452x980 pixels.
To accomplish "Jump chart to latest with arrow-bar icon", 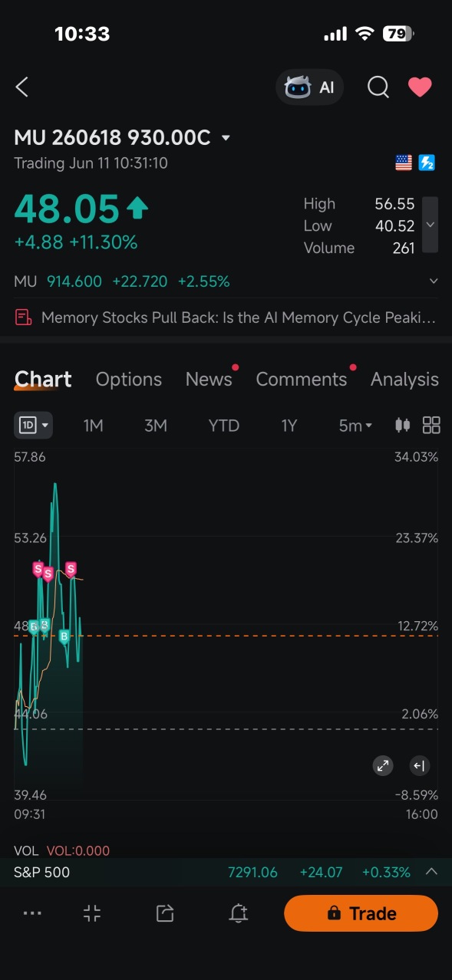I will (x=419, y=765).
